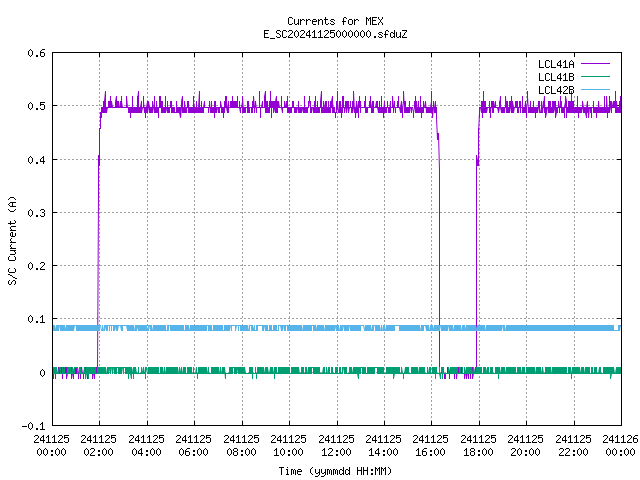Click the 241125 08:00 x-axis tick label
The width and height of the screenshot is (640, 480).
pos(241,446)
